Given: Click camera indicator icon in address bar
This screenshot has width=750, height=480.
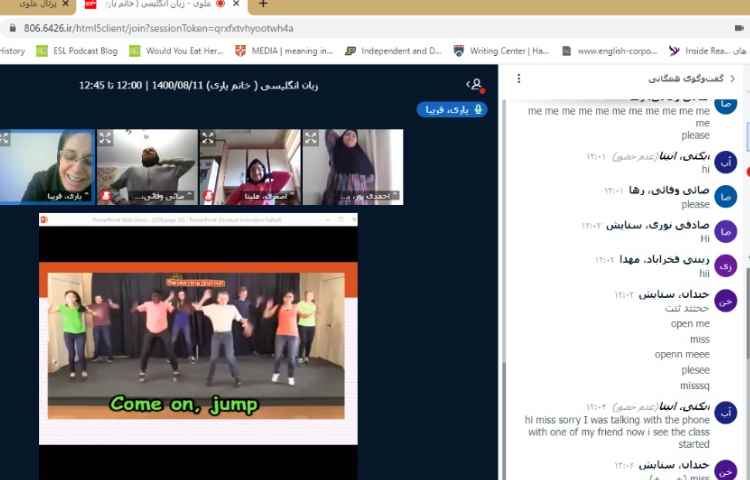Looking at the screenshot, I should 739,28.
